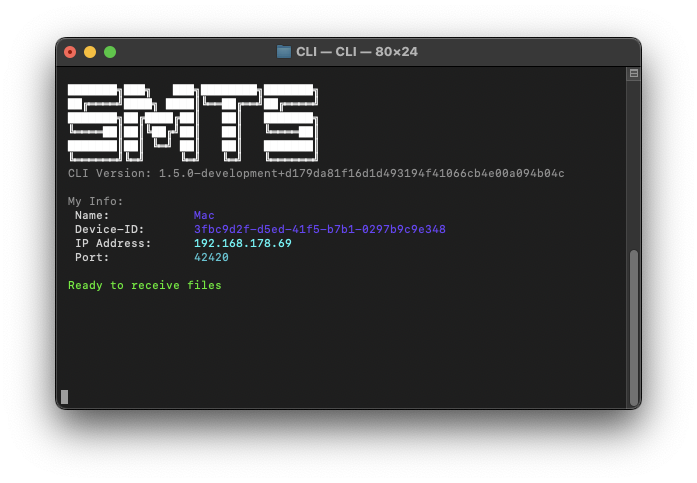Click the "Name:" label
Viewport: 697px width, 483px height.
(x=92, y=216)
